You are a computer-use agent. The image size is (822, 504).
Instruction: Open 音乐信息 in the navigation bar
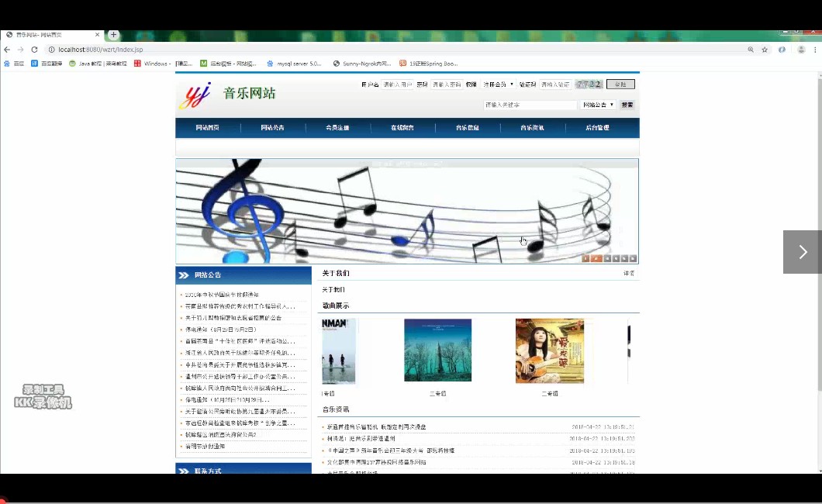[x=467, y=128]
